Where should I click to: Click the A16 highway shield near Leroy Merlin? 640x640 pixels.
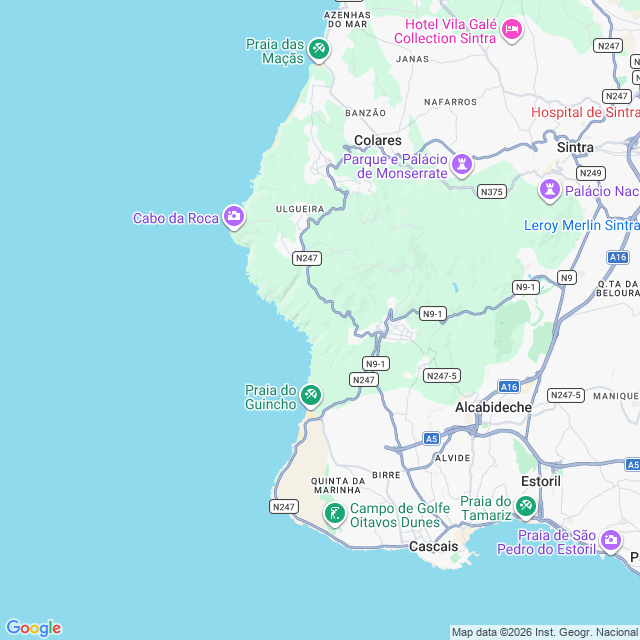tap(618, 257)
